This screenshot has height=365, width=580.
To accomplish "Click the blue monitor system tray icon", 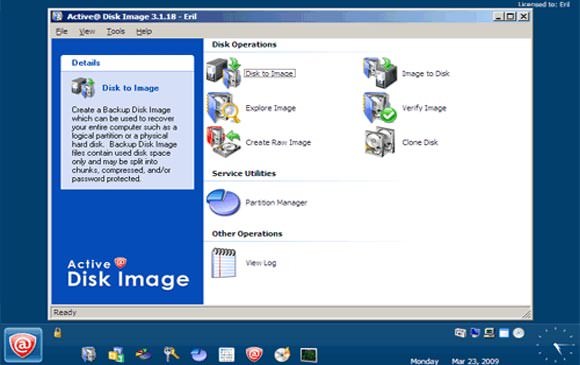I will click(x=475, y=333).
